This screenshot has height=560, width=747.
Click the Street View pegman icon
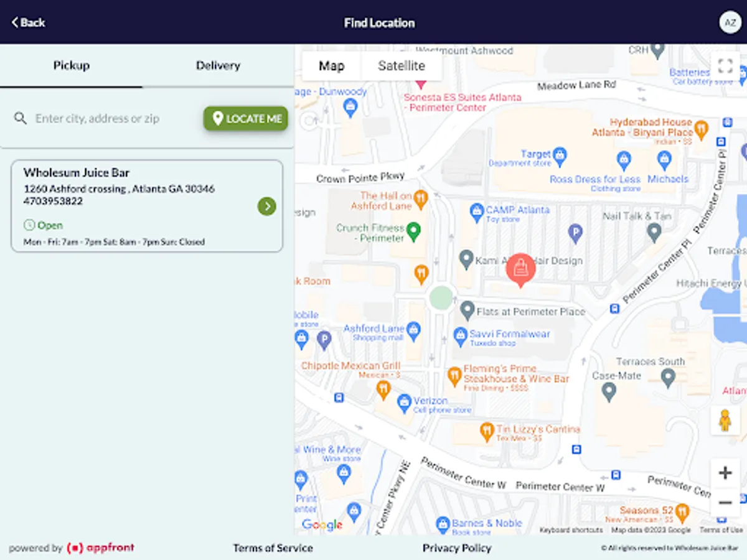[725, 421]
